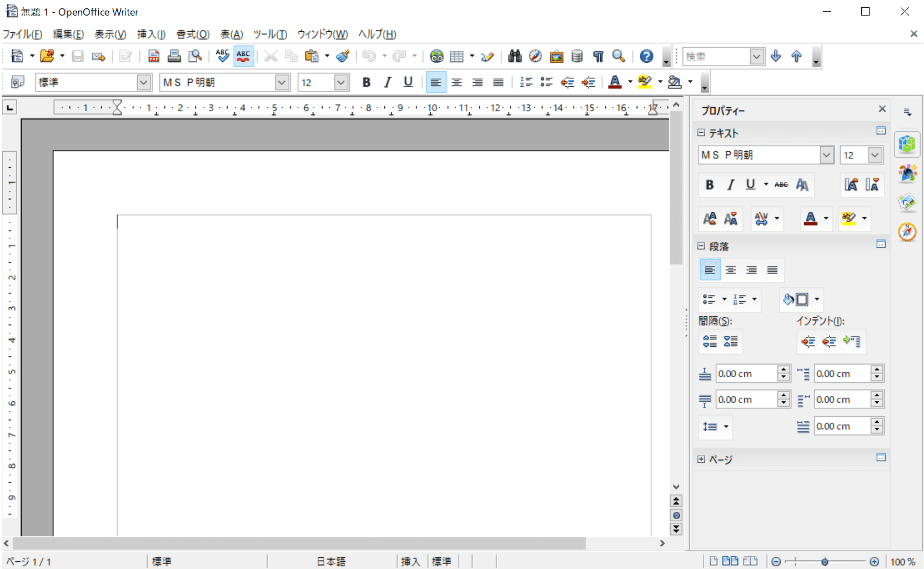Open font size dropdown in toolbar
Viewport: 924px width, 569px height.
coord(341,82)
